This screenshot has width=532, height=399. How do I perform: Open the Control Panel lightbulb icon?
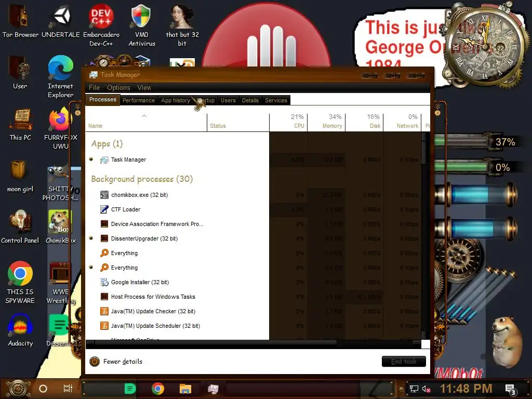point(20,227)
